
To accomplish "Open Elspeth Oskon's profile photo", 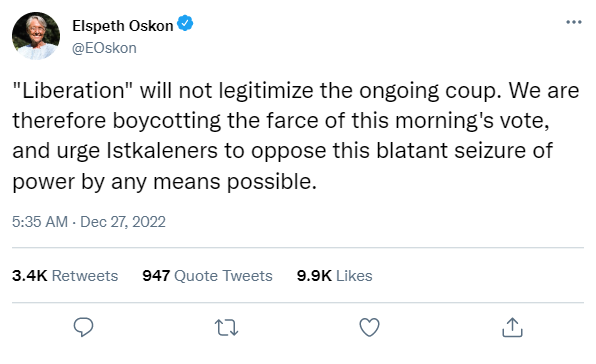I will 36,36.
